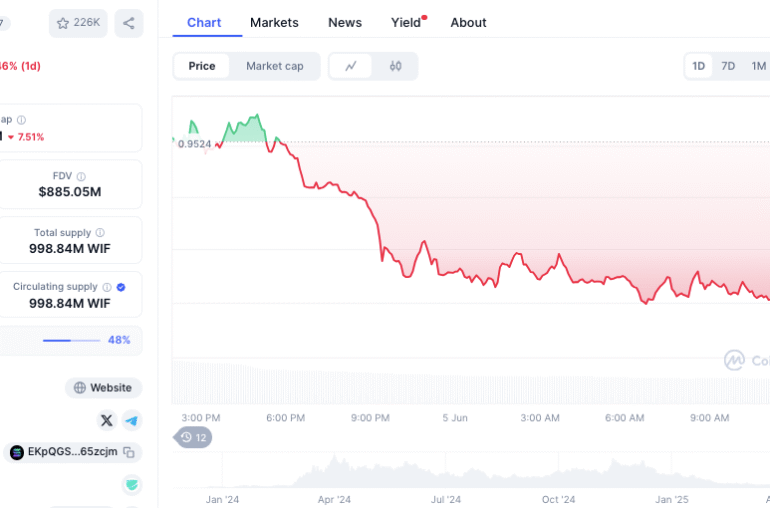Switch to candlestick chart view icon
Screen dimensions: 770x508
(395, 66)
